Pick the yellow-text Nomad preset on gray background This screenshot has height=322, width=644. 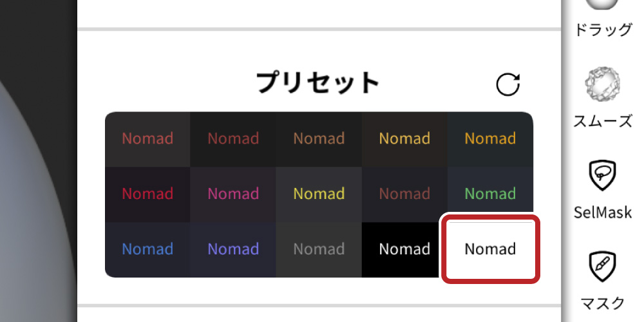coord(319,194)
